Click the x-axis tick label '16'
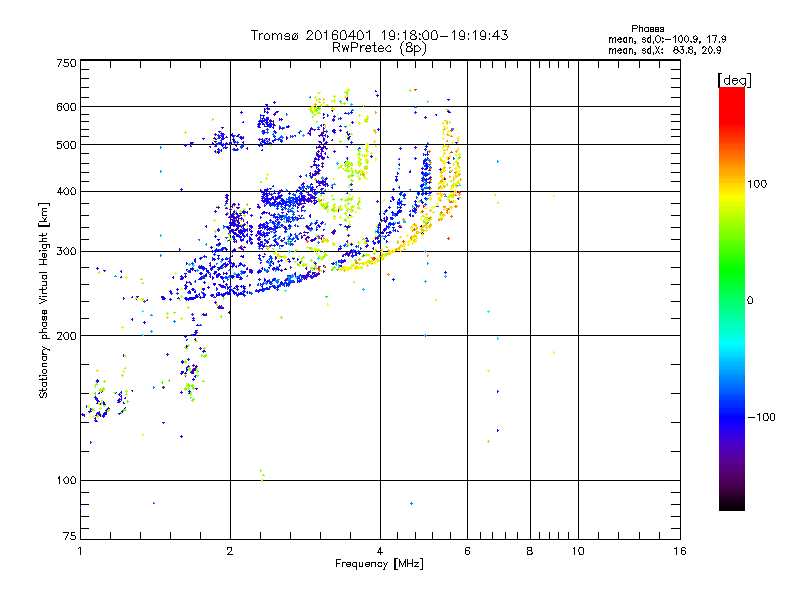 pyautogui.click(x=680, y=551)
